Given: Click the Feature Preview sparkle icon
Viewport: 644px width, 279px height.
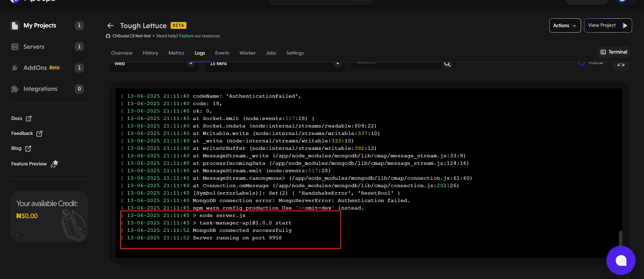Looking at the screenshot, I should click(x=54, y=164).
